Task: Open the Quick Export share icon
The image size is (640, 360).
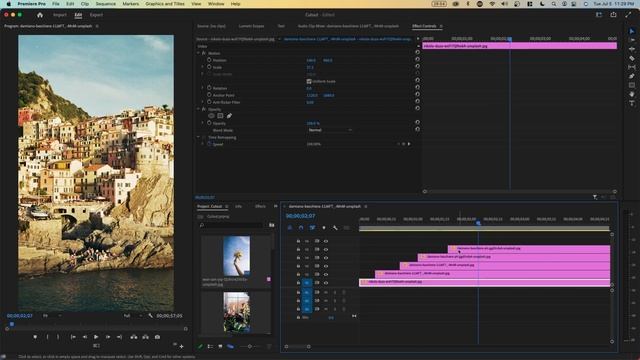Action: click(x=613, y=15)
